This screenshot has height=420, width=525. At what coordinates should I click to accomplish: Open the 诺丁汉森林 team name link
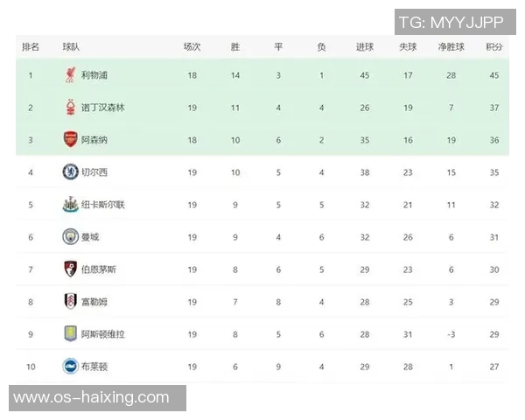[x=102, y=108]
